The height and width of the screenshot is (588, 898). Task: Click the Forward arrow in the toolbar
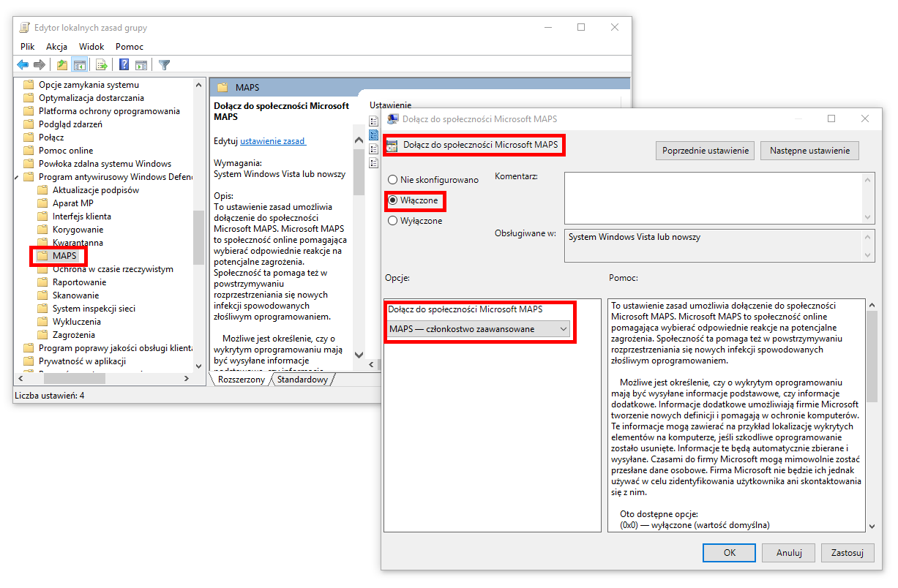[39, 65]
